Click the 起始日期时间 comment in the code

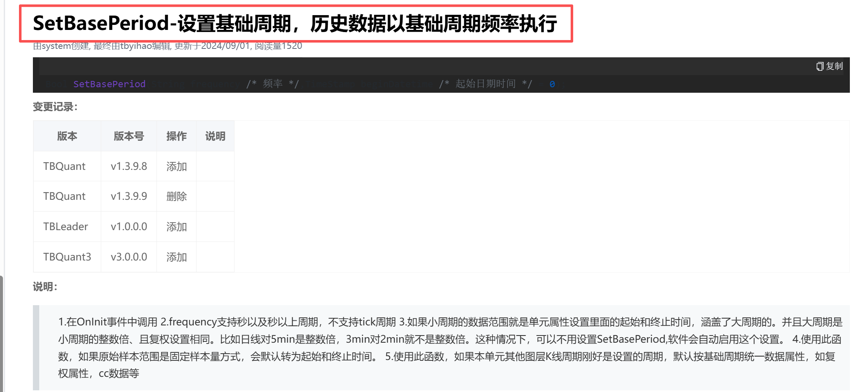[485, 84]
